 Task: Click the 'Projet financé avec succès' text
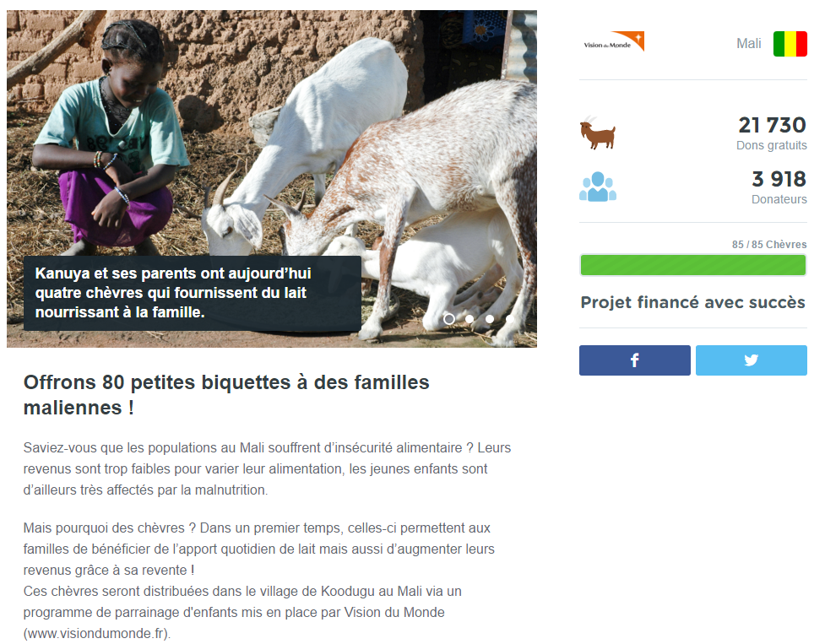(x=693, y=303)
